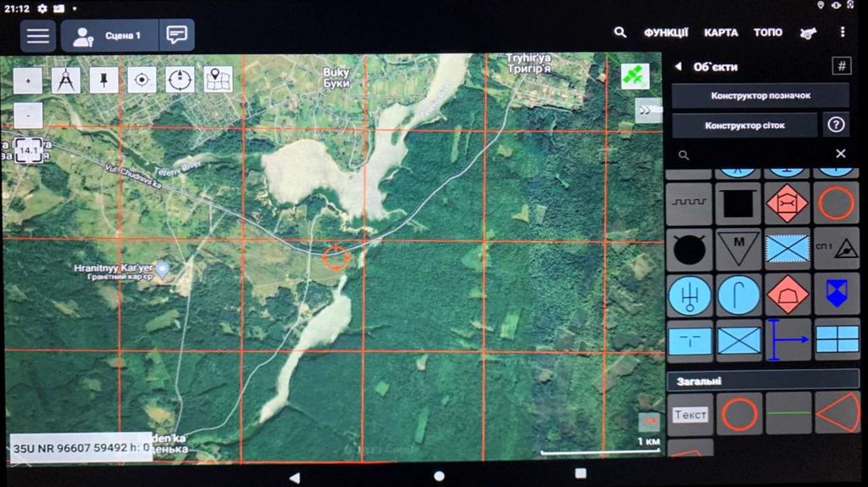Select the pushpin marker tool
Screen dimensions: 868x487
(x=103, y=81)
